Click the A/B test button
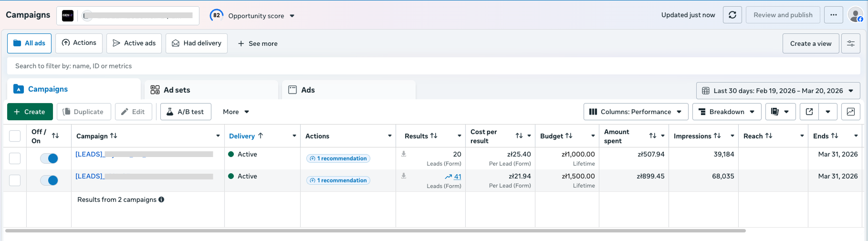Image resolution: width=868 pixels, height=241 pixels. (186, 112)
